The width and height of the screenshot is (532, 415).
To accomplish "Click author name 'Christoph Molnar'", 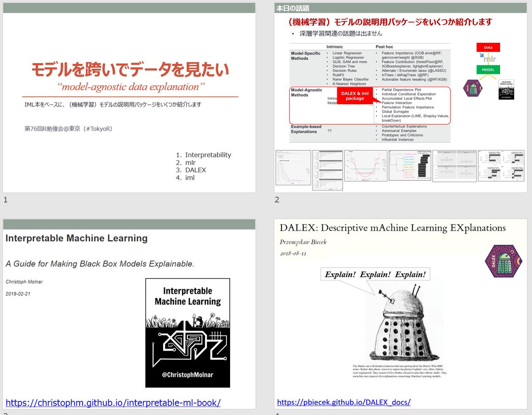I will (23, 282).
